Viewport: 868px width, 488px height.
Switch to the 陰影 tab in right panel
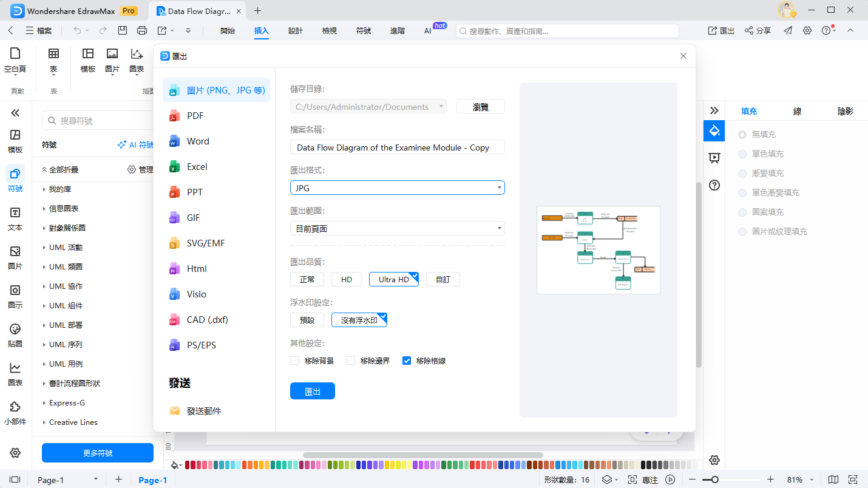[845, 111]
